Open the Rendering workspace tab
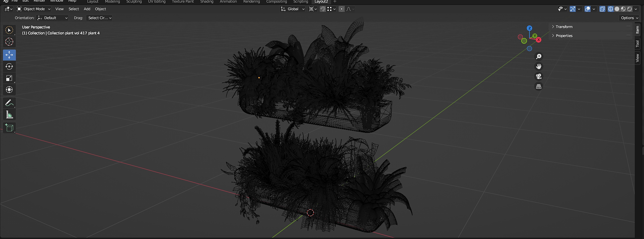 tap(251, 2)
